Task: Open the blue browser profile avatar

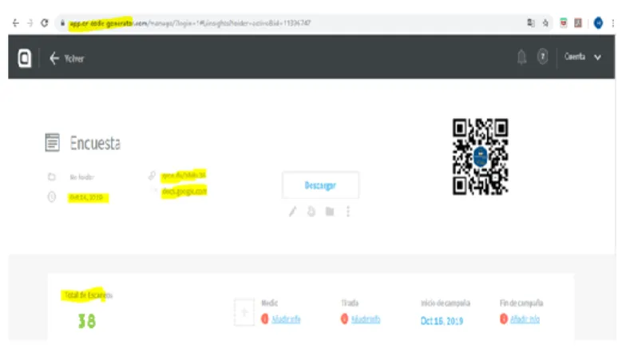Action: pyautogui.click(x=598, y=23)
